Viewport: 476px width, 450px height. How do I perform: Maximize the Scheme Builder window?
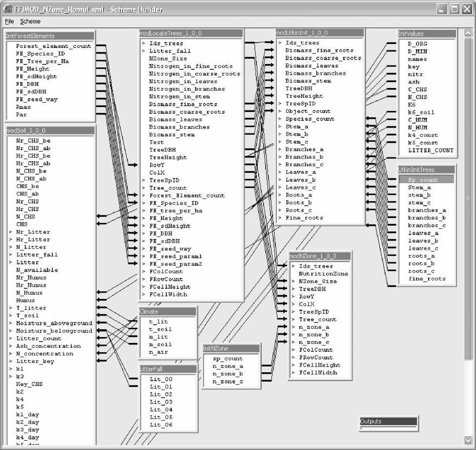[x=455, y=9]
